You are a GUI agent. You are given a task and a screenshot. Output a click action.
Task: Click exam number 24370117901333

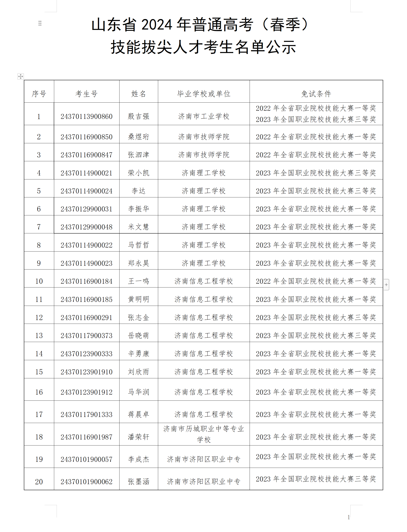click(87, 414)
